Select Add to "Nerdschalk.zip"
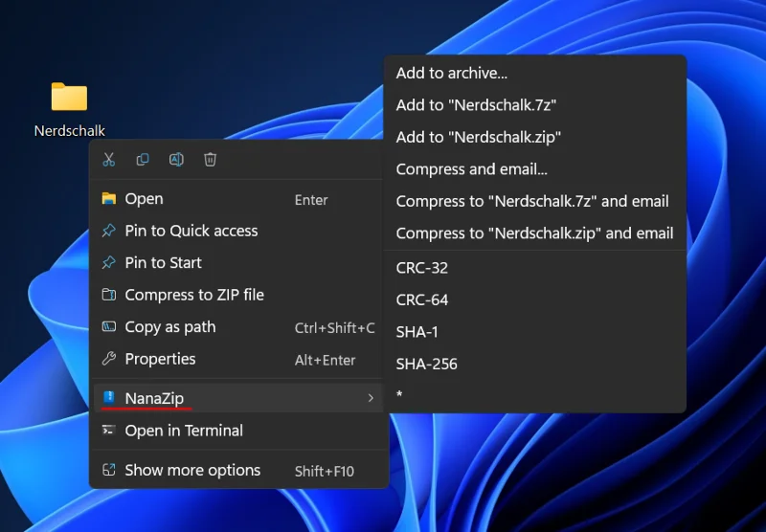 (x=535, y=137)
